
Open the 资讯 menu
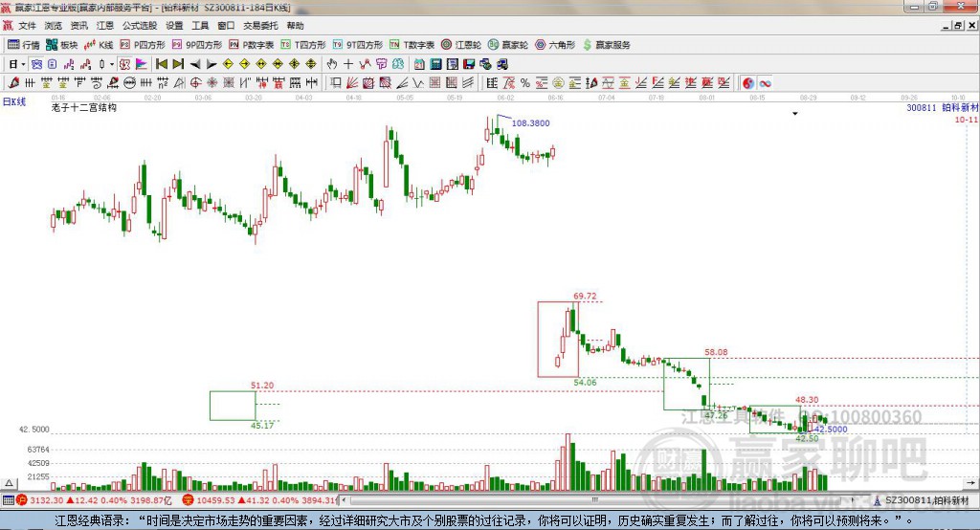tap(79, 26)
